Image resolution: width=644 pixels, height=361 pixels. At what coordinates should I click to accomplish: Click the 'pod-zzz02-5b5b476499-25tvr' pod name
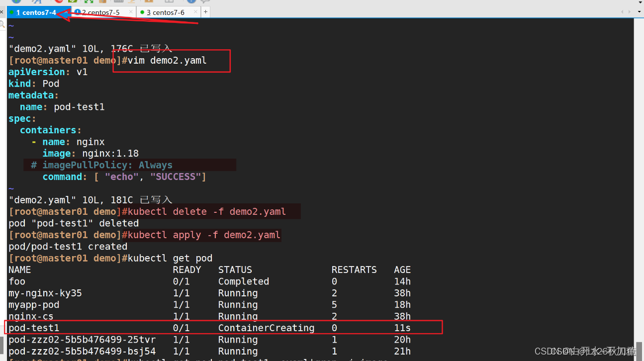click(82, 340)
